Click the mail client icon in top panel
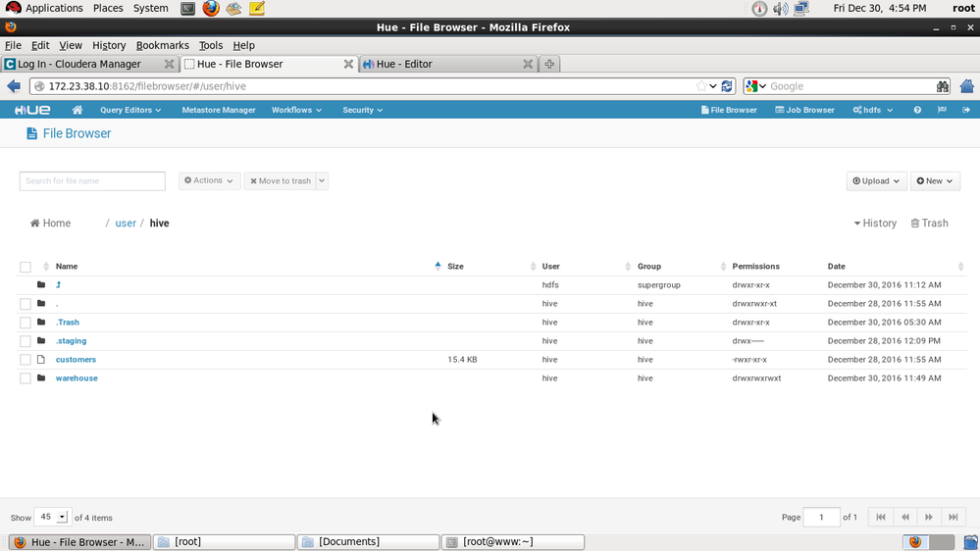This screenshot has height=551, width=980. point(233,8)
